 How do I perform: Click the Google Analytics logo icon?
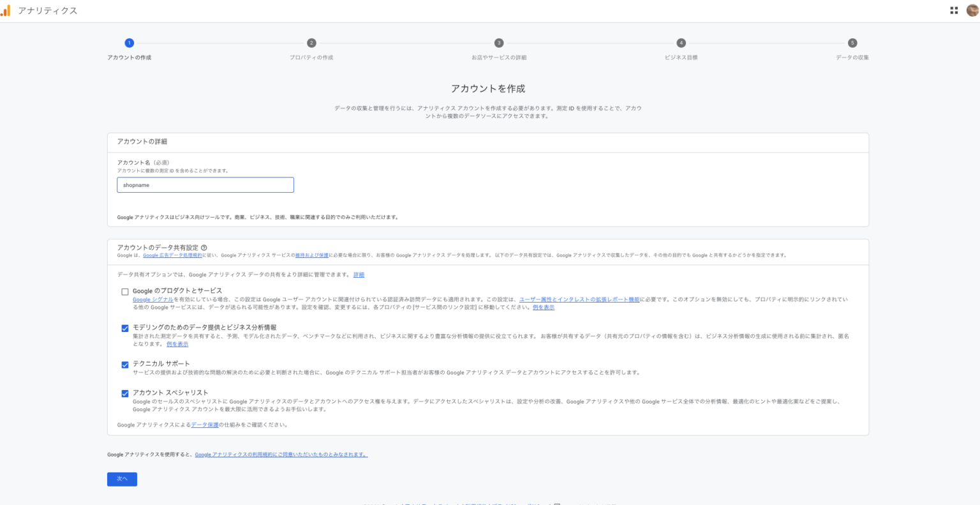tap(6, 11)
